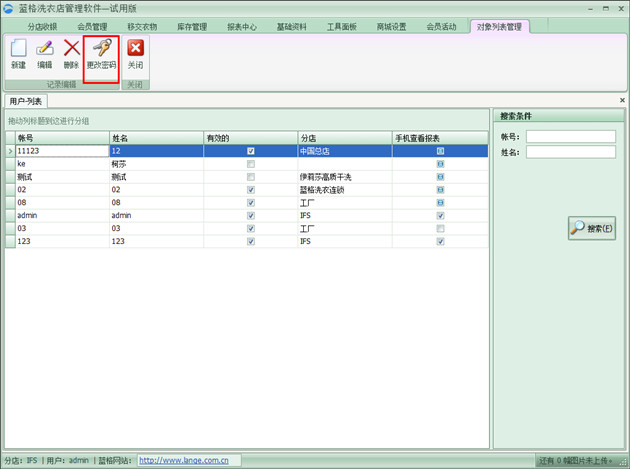The width and height of the screenshot is (630, 469).
Task: Click the 姓名 search input field
Action: 570,152
